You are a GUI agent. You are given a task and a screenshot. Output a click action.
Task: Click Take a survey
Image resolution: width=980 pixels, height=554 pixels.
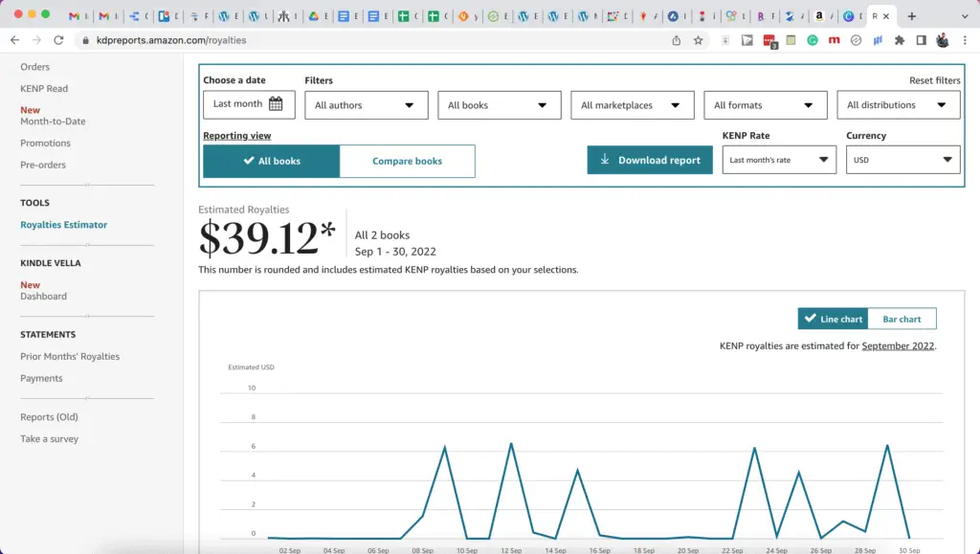coord(50,439)
